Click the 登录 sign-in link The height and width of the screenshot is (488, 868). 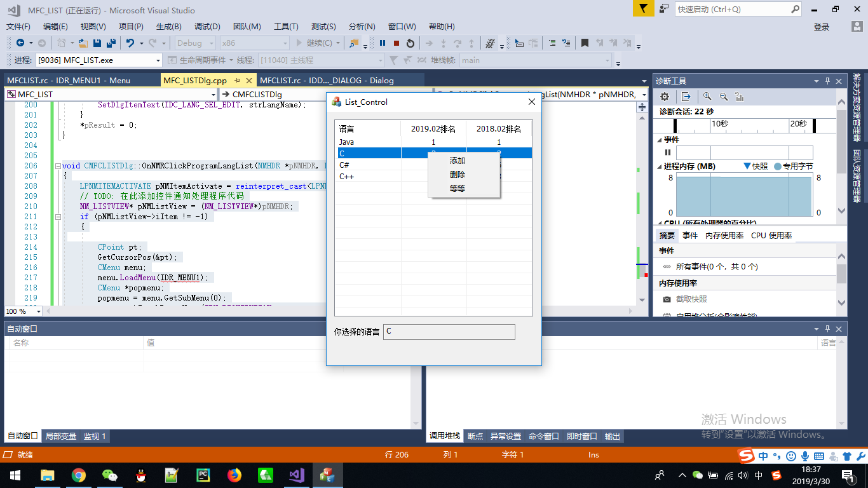point(822,27)
